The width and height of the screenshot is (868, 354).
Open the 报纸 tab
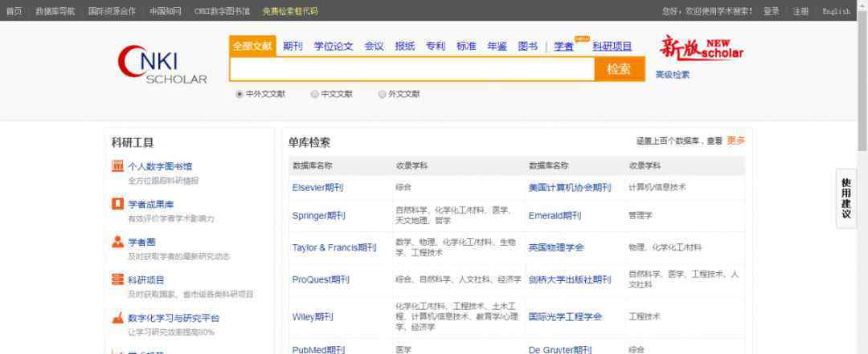[404, 47]
